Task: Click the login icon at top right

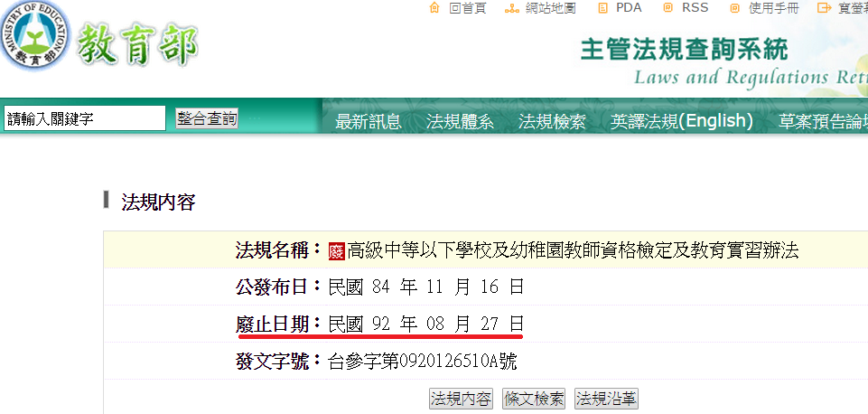Action: pyautogui.click(x=823, y=8)
